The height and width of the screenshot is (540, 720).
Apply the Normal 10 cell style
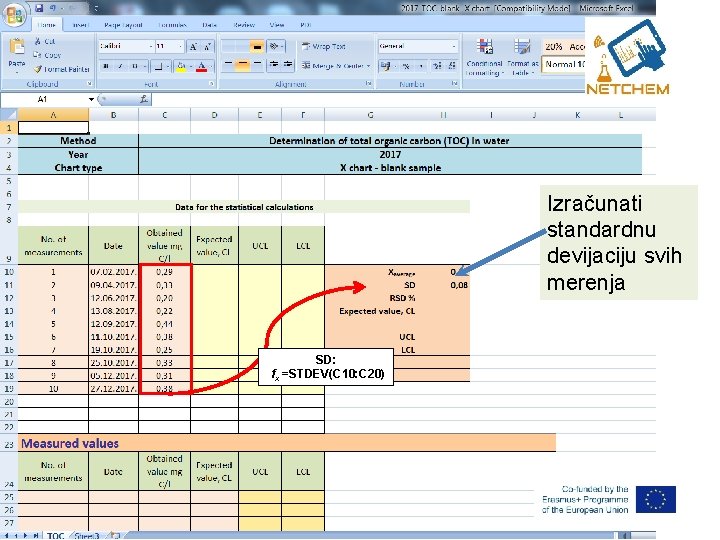(x=564, y=64)
